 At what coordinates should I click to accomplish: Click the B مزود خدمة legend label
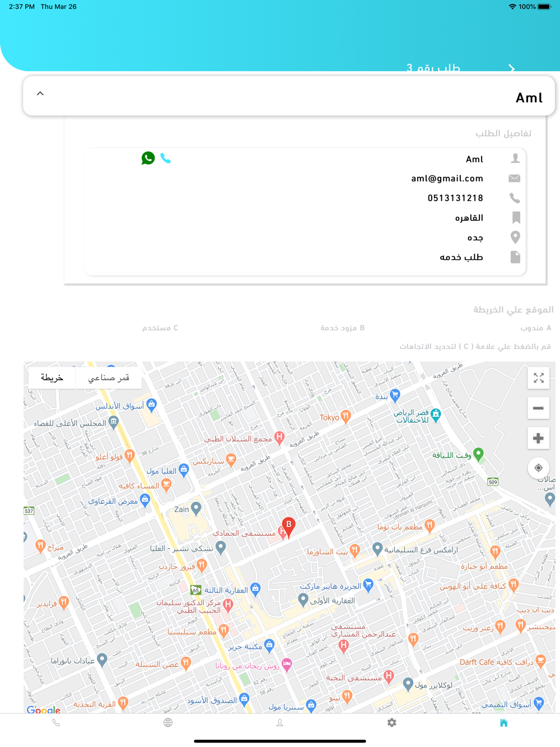click(342, 328)
